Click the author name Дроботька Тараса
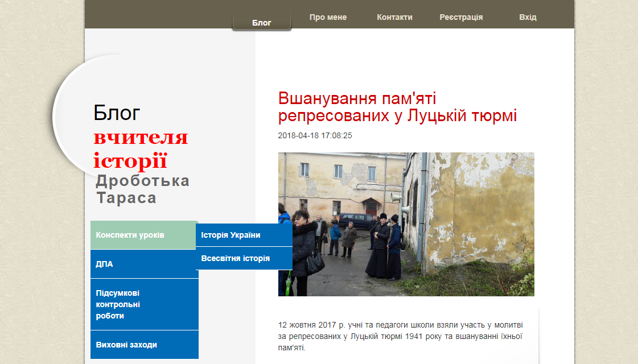This screenshot has width=638, height=364. point(142,189)
